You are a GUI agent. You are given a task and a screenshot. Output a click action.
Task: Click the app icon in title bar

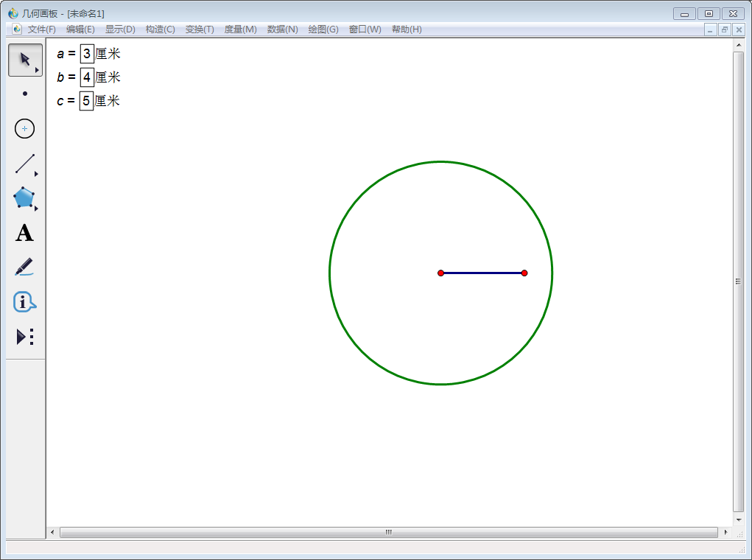[13, 13]
